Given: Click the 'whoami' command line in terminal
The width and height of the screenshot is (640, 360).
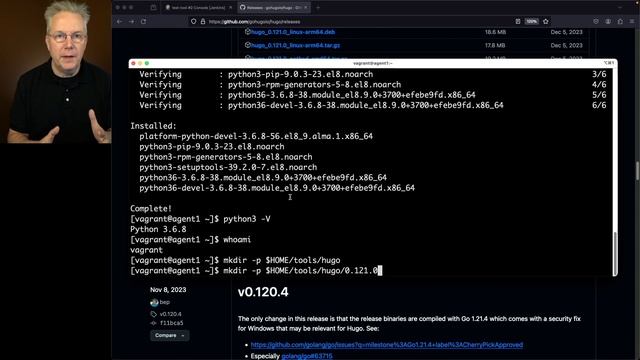Looking at the screenshot, I should (x=191, y=240).
